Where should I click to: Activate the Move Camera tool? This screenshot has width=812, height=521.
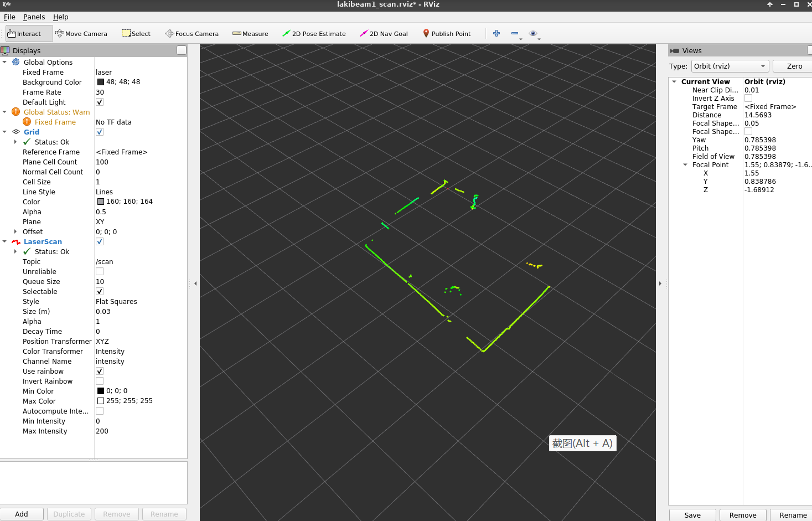(81, 34)
